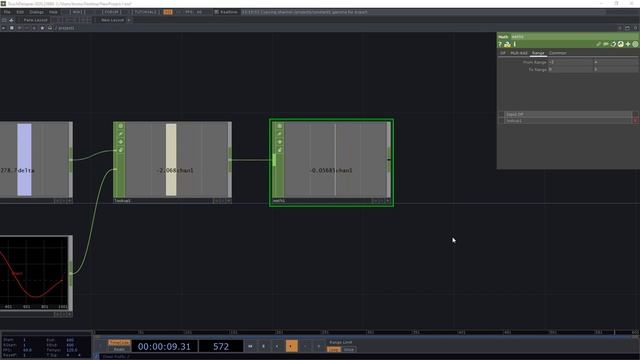The image size is (640, 360).
Task: Step back one frame
Action: tap(305, 346)
